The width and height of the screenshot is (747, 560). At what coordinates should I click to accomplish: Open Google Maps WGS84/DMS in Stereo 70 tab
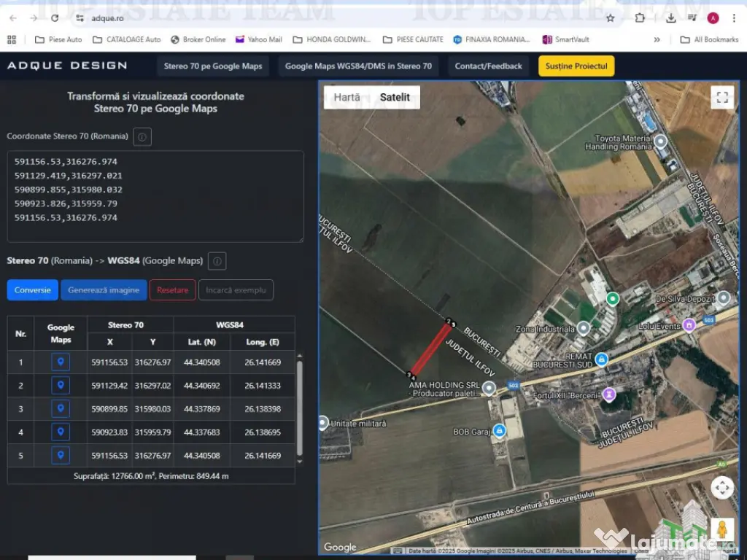[x=358, y=66]
